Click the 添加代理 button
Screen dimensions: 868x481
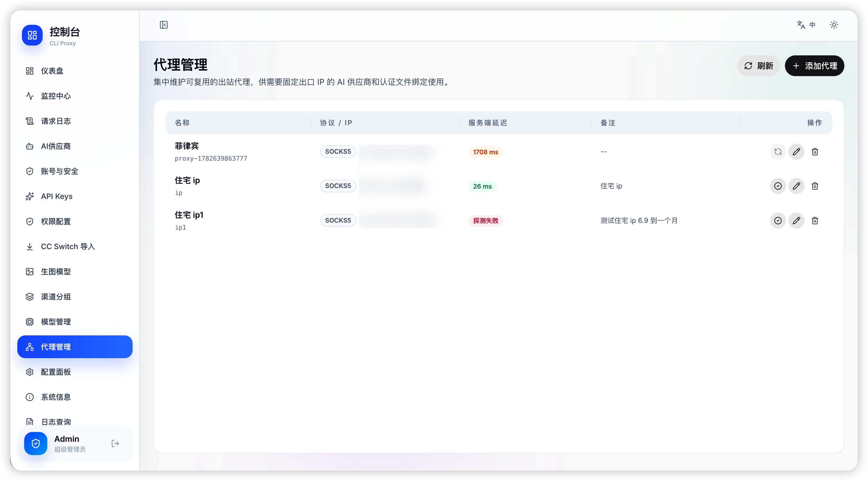pyautogui.click(x=814, y=66)
